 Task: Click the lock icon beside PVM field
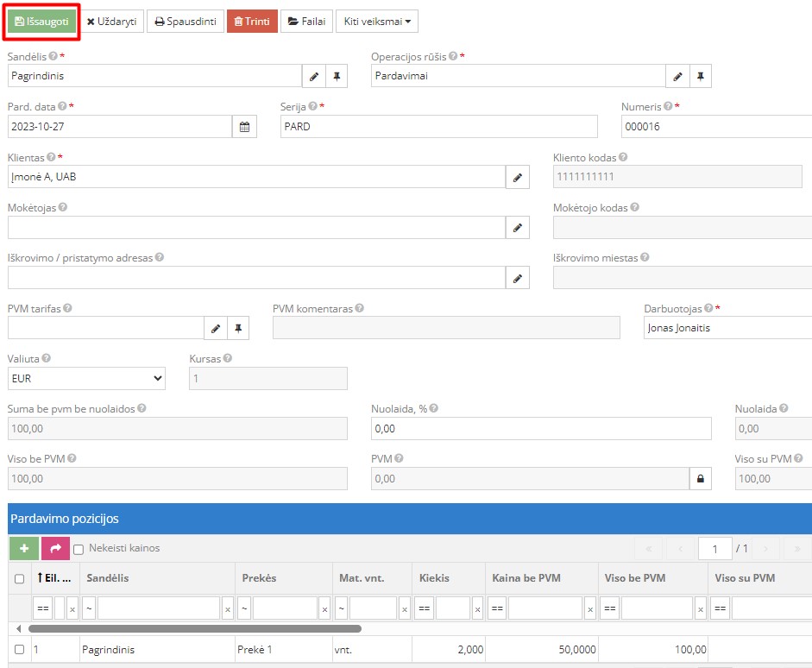(x=700, y=478)
